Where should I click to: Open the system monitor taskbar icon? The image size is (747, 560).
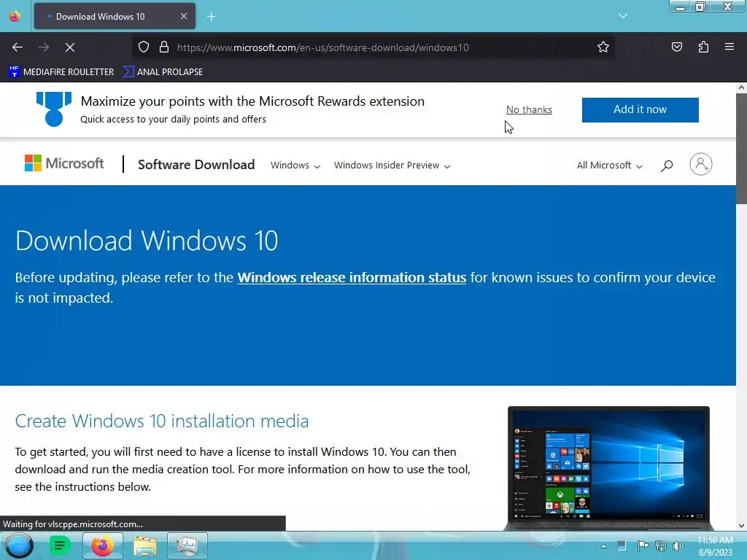(187, 545)
